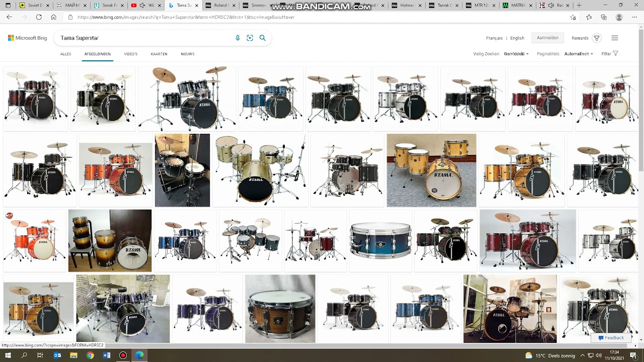The height and width of the screenshot is (362, 644).
Task: Open the dark studio drum kit photo
Action: point(182,170)
